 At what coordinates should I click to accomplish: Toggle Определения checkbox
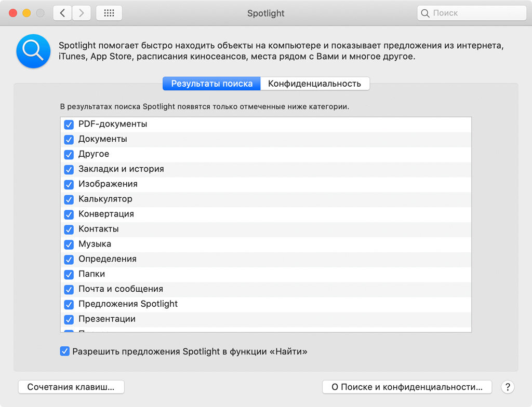tap(69, 260)
